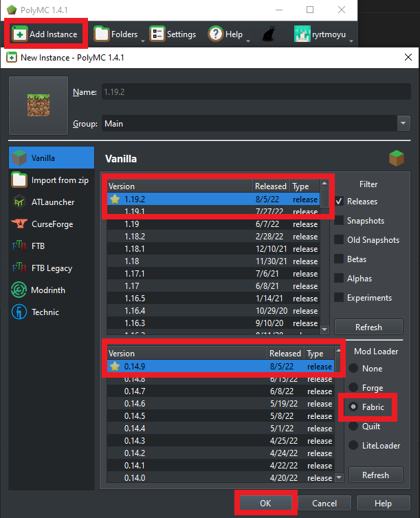Click the star icon beside loader 0.14.9
Viewport: 420px width, 518px height.
pos(115,367)
